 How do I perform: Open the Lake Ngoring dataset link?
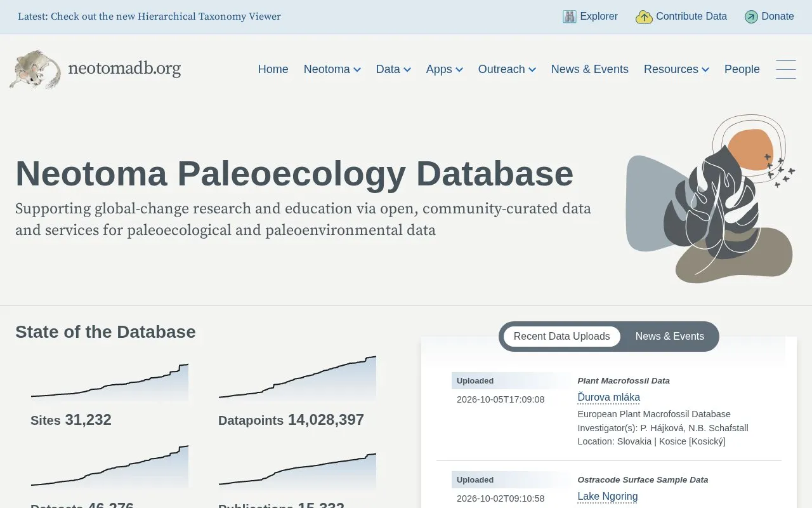point(607,497)
